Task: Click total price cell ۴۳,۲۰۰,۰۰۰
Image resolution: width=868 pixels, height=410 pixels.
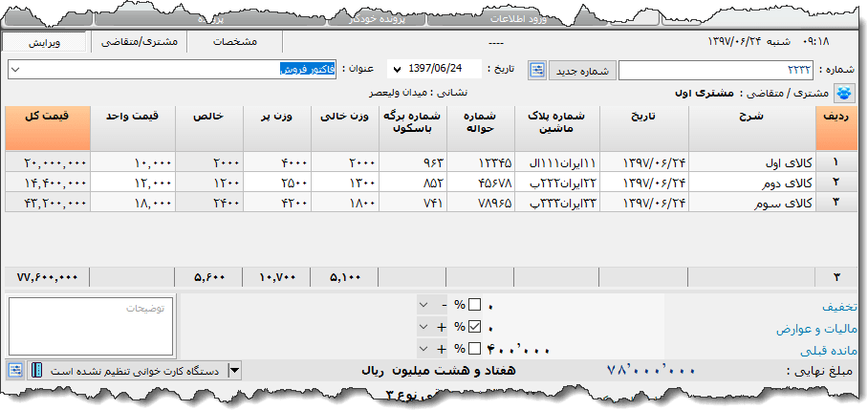Action: 47,202
